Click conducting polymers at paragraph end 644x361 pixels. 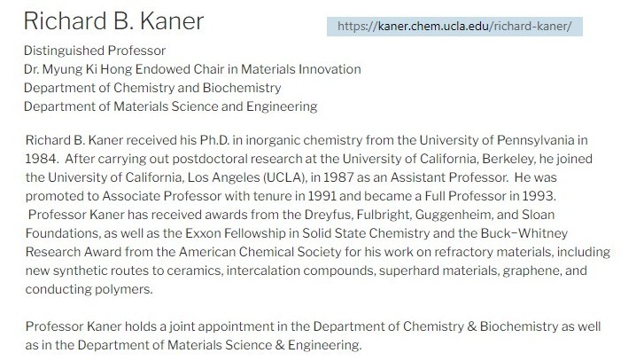(89, 289)
